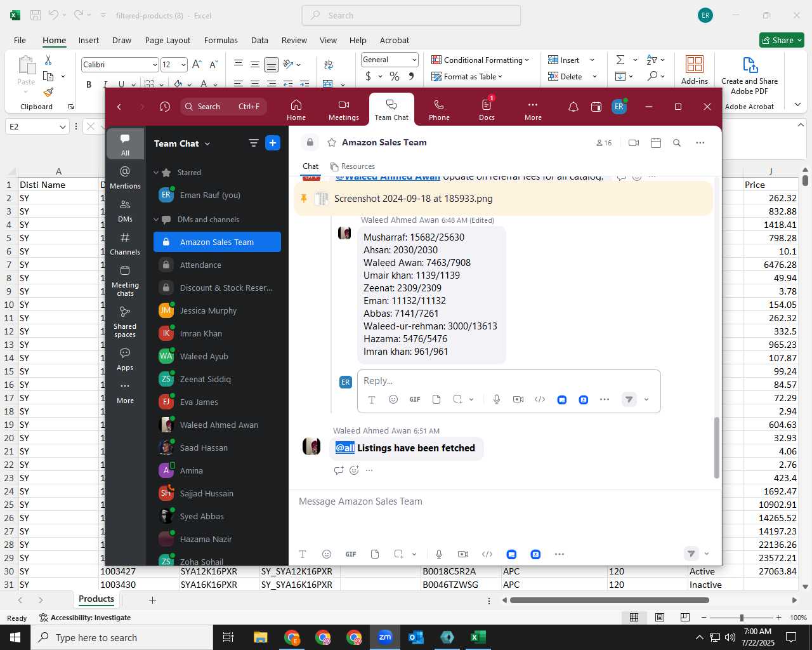812x650 pixels.
Task: Open Channels in Zoom sidebar
Action: point(125,244)
